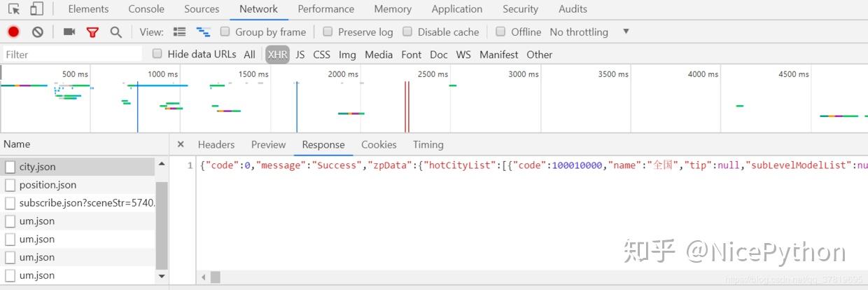
Task: Stop recording network log red button
Action: tap(14, 32)
